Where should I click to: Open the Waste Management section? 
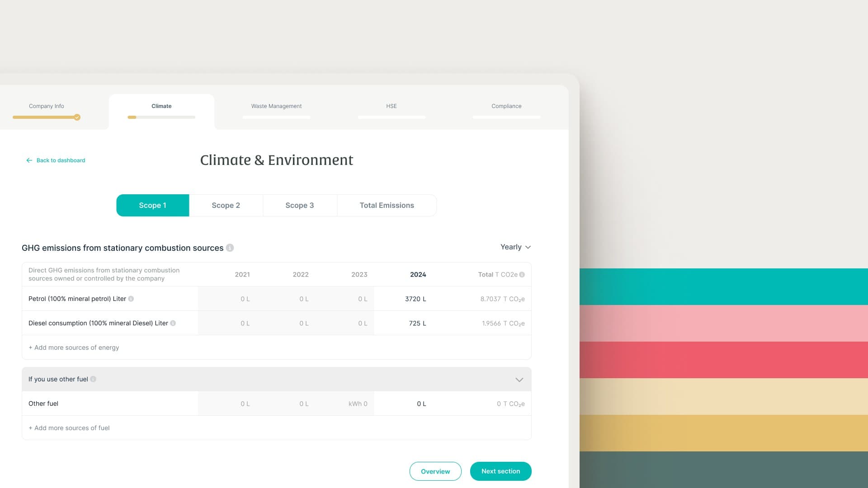tap(276, 106)
